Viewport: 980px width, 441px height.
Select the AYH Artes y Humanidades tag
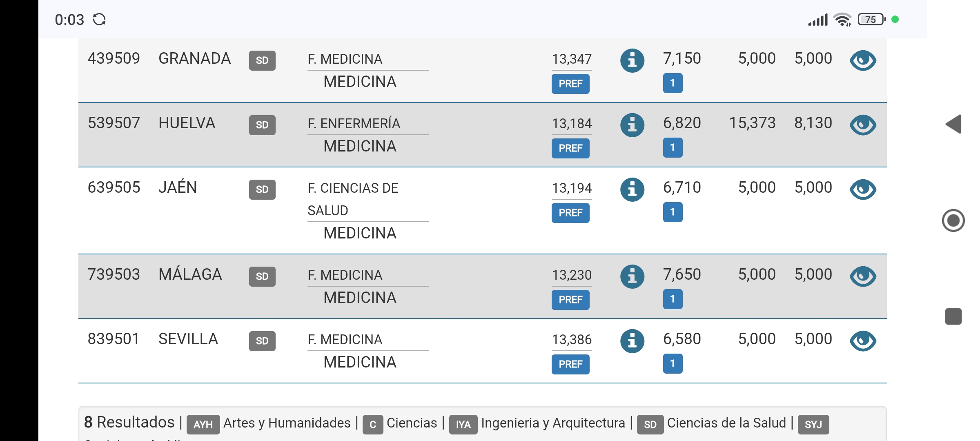pyautogui.click(x=269, y=424)
